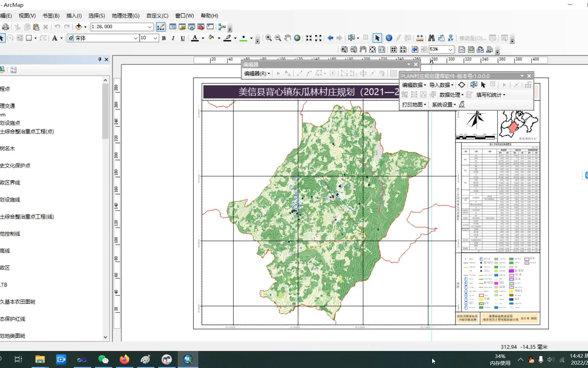The width and height of the screenshot is (588, 368).
Task: Click the layout Zoom Whole Page icon
Action: point(372,49)
